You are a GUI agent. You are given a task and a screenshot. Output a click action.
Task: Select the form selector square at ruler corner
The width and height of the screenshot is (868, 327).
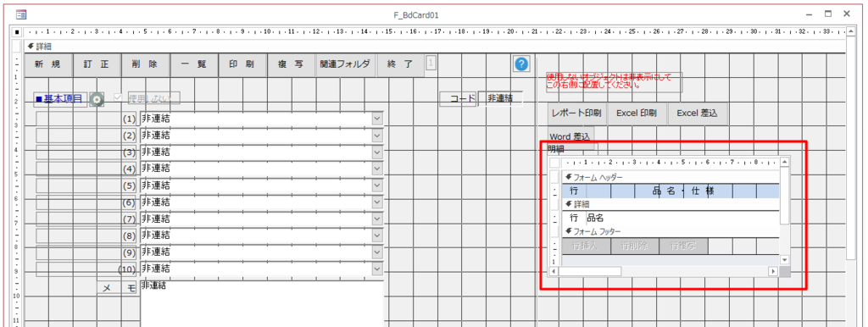17,32
